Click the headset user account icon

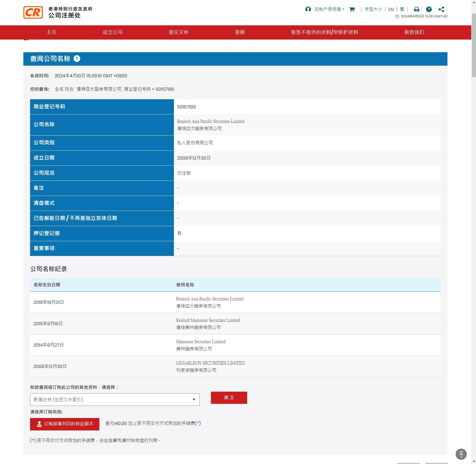pos(308,9)
